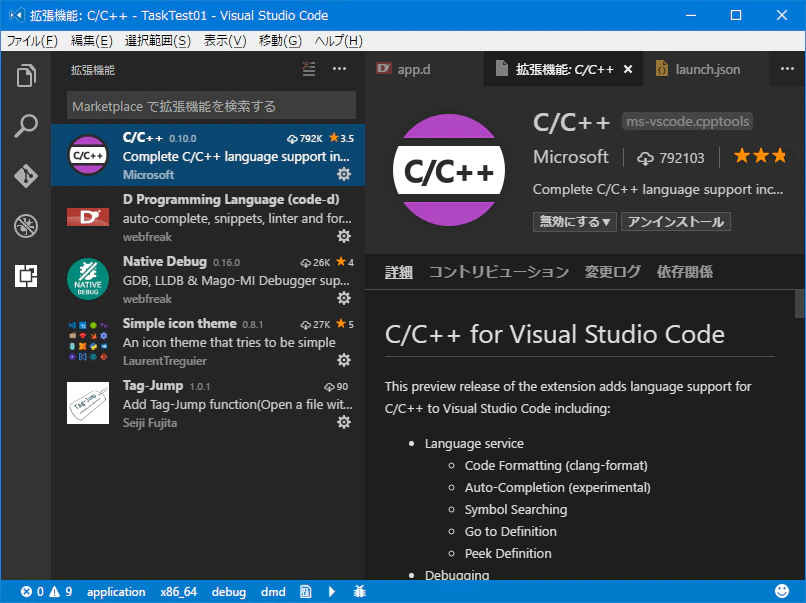Viewport: 806px width, 603px height.
Task: Open the 移動(G) menu
Action: coord(280,41)
